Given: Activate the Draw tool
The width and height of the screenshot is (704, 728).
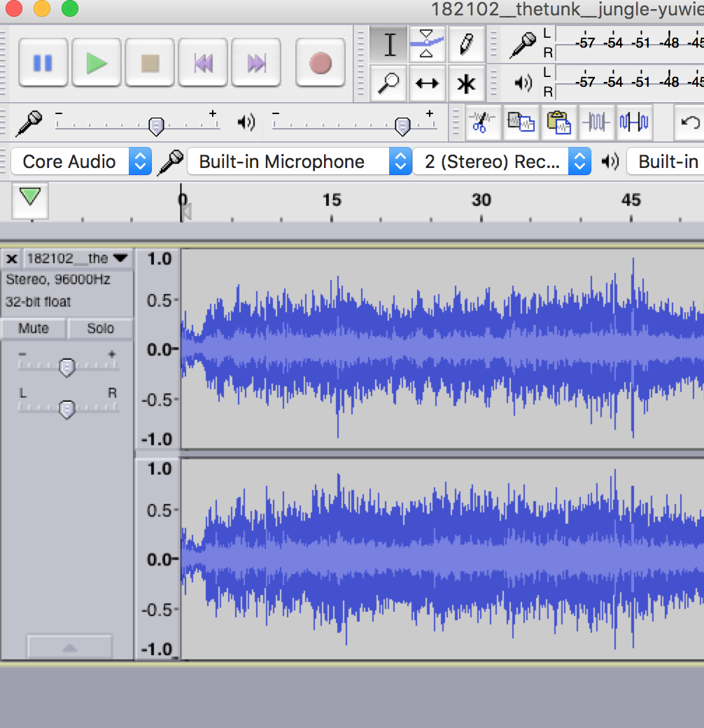Looking at the screenshot, I should coord(467,44).
